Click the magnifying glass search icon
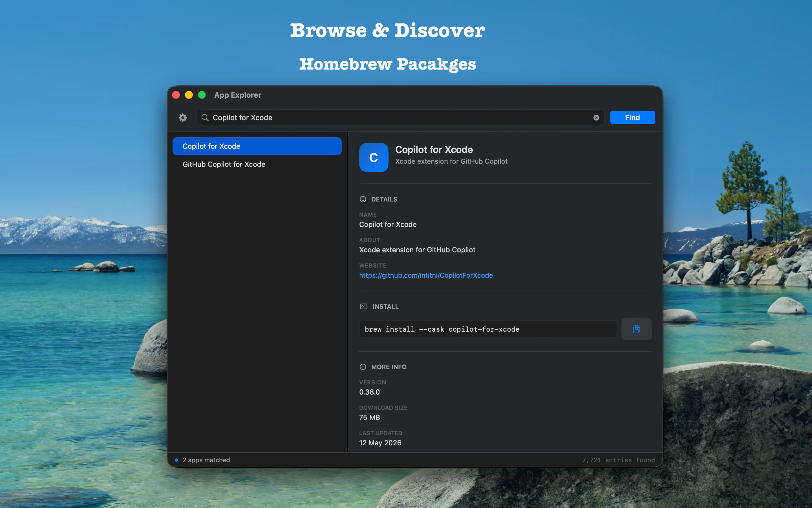The height and width of the screenshot is (508, 812). coord(205,118)
